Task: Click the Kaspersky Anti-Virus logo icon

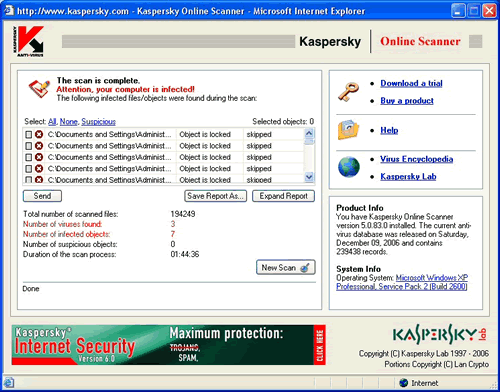Action: [x=28, y=41]
